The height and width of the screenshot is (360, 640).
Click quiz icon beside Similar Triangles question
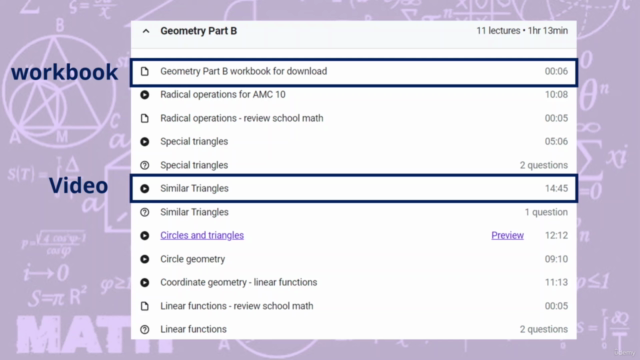(144, 212)
